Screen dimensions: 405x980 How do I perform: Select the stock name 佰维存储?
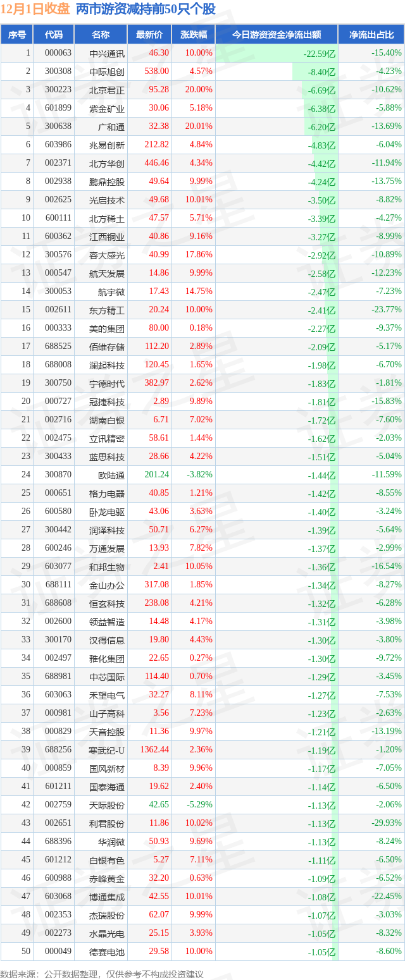(x=107, y=346)
